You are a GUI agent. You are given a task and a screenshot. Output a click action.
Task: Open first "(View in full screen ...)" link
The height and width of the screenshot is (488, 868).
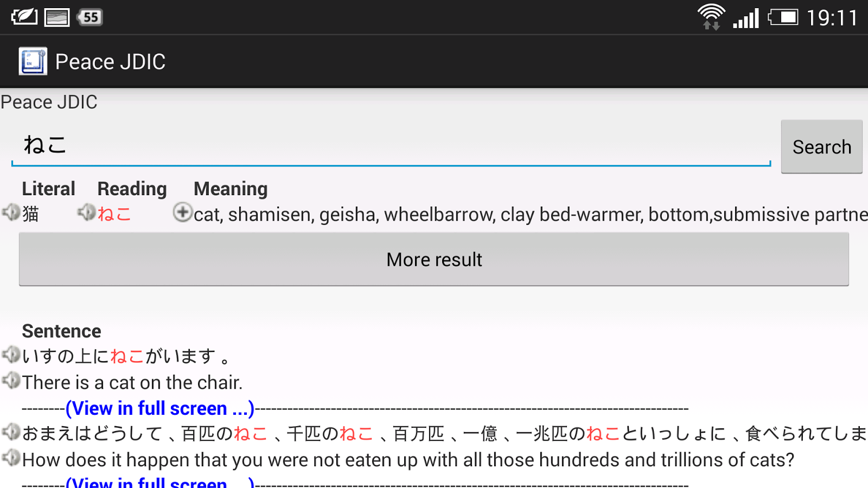click(x=160, y=408)
